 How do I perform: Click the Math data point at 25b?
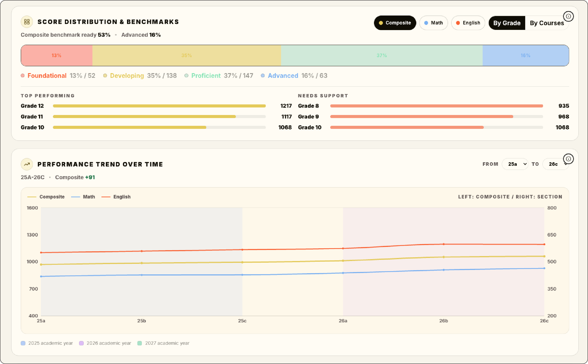coord(142,275)
